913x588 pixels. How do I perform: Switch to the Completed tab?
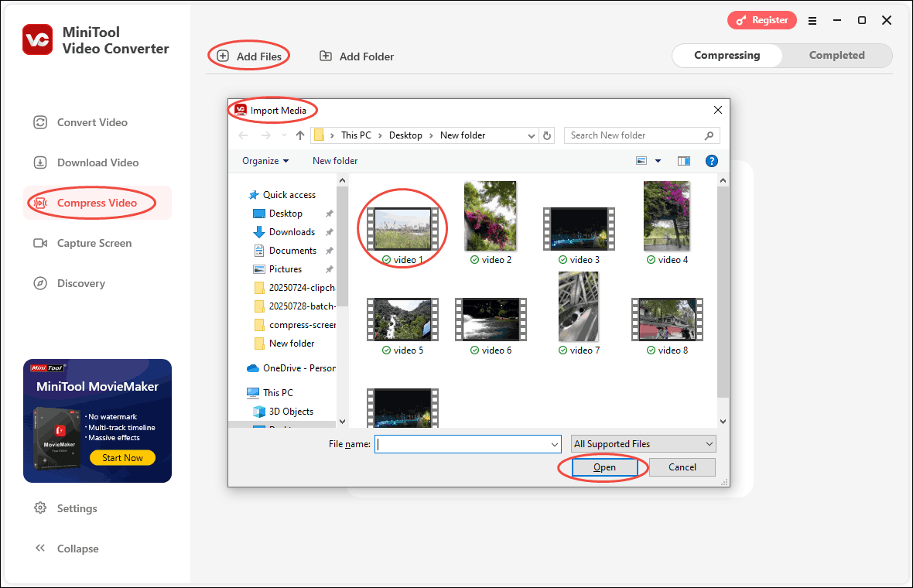[x=836, y=55]
